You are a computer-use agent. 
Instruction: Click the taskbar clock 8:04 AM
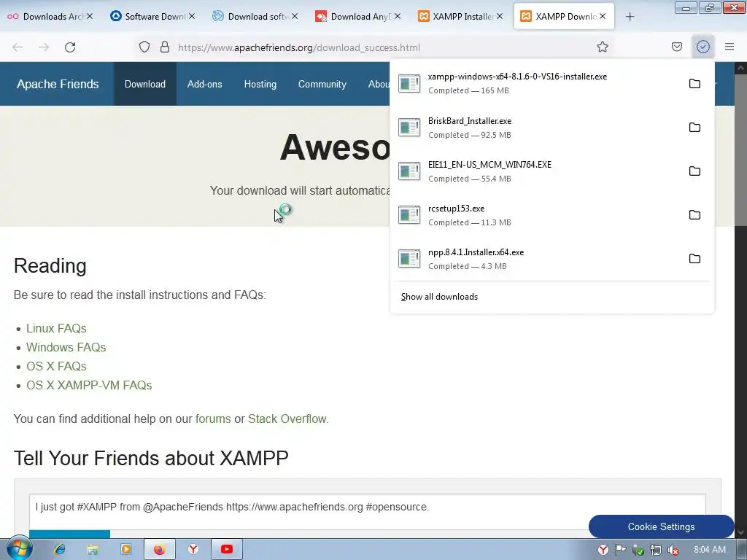pos(709,550)
